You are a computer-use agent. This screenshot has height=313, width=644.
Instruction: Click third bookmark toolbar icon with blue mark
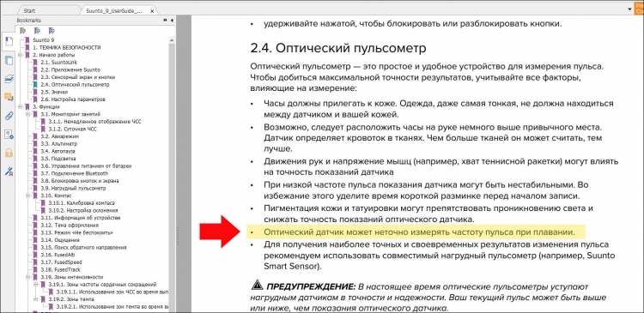(x=51, y=31)
